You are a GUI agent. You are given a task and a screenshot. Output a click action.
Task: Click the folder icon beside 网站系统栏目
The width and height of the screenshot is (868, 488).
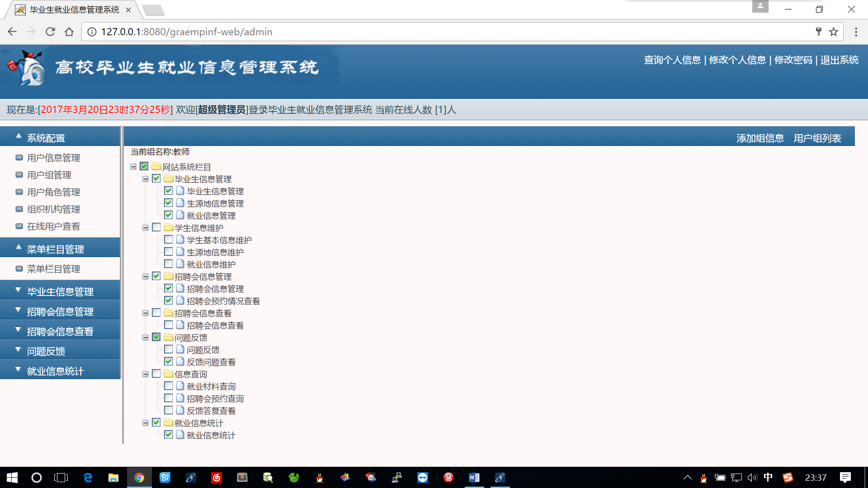coord(156,167)
